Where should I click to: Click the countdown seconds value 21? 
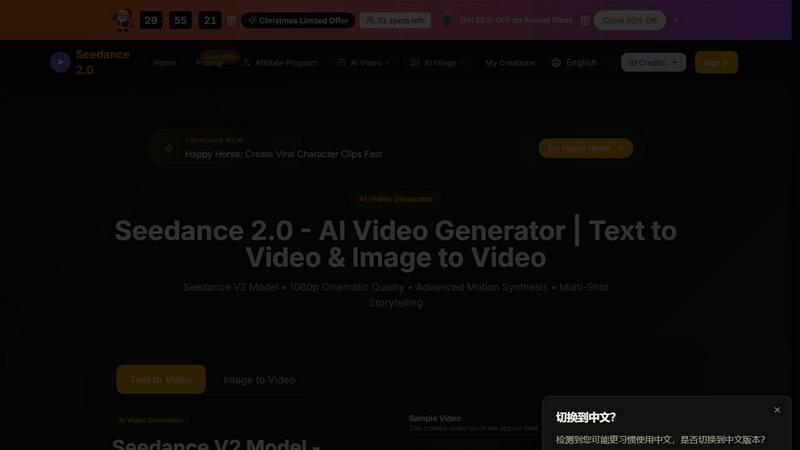click(210, 20)
